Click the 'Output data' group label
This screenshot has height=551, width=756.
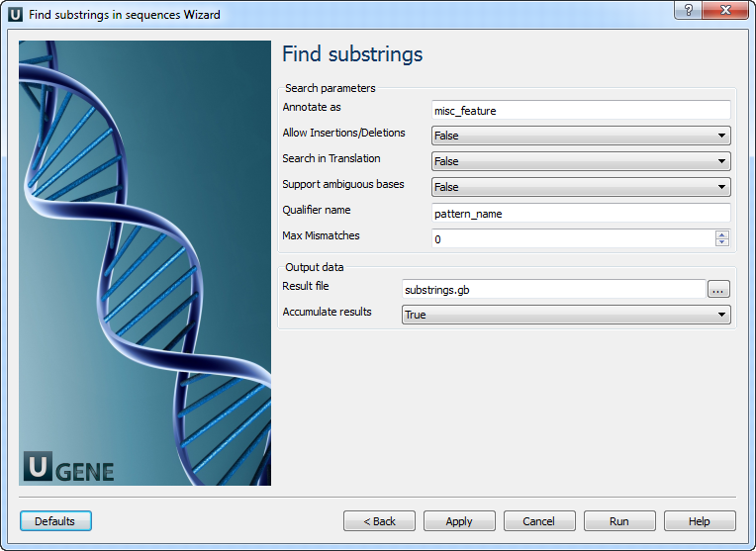[x=315, y=267]
